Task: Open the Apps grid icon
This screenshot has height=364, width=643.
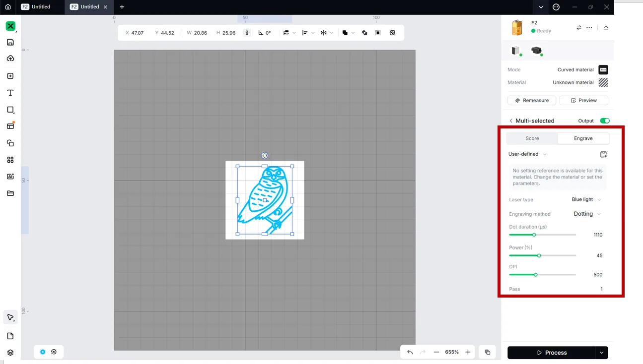Action: (x=10, y=160)
